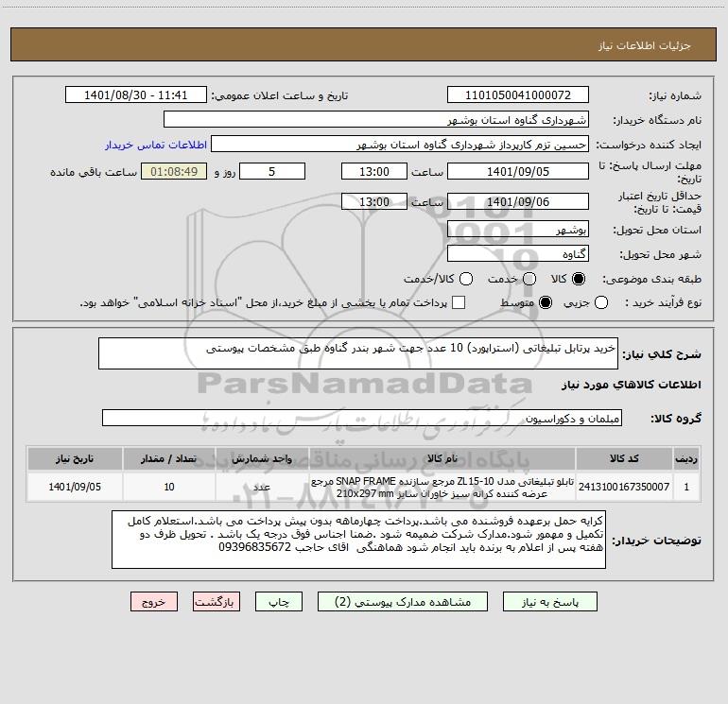Click the واحد شمارش column header

click(262, 458)
